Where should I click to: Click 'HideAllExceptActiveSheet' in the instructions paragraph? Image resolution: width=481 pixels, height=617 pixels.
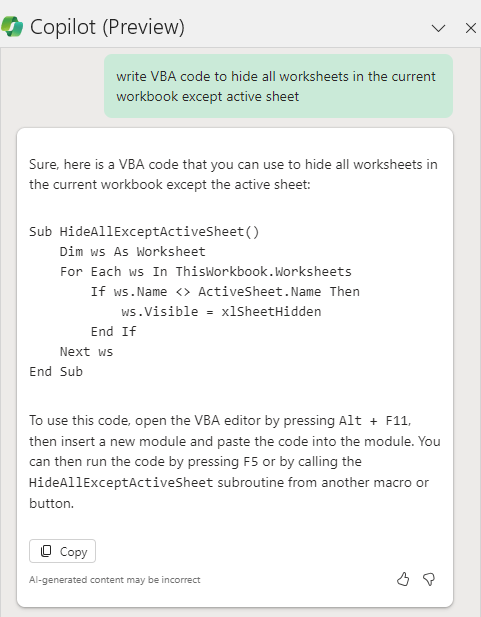pos(121,482)
